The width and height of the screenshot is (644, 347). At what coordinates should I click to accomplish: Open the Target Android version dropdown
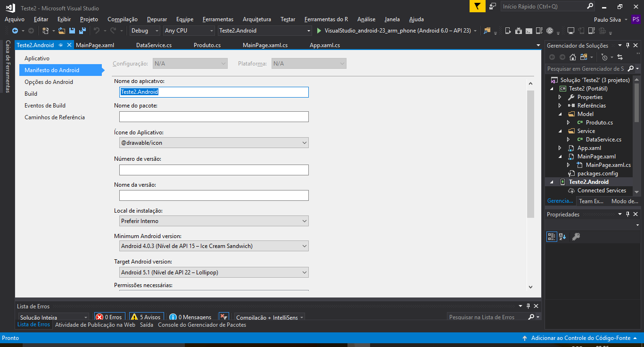click(x=214, y=272)
